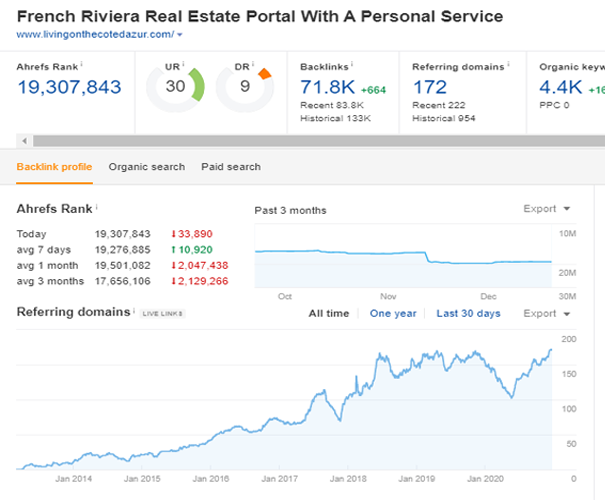The height and width of the screenshot is (500, 605).
Task: Open the 4.4K organic keywords value
Action: click(x=561, y=87)
